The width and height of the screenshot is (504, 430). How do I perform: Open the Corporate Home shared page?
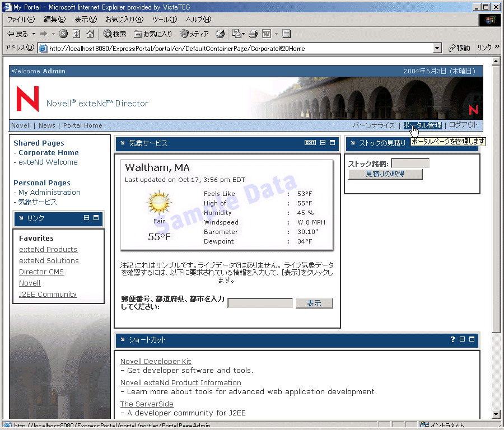click(49, 153)
